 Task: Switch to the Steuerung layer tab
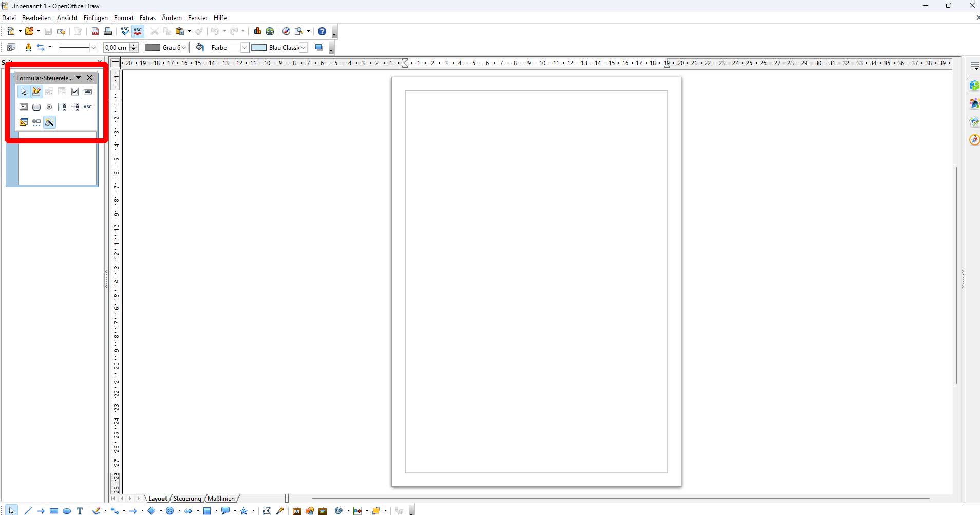coord(187,499)
